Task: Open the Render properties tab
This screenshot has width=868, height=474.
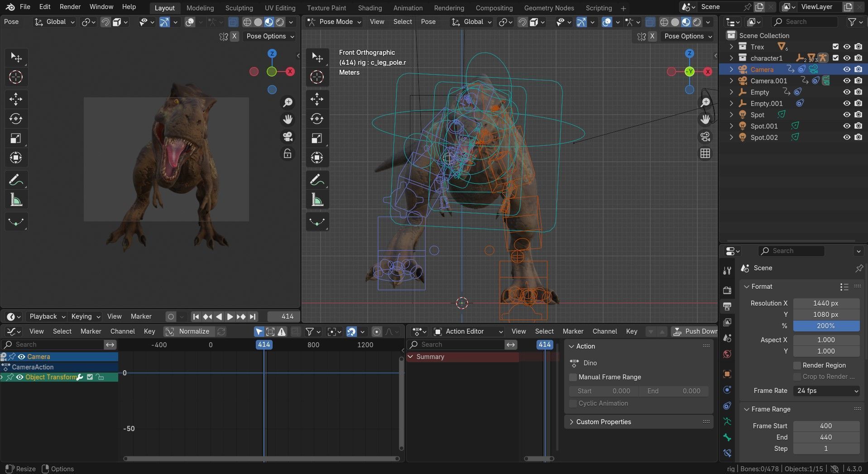Action: point(727,290)
